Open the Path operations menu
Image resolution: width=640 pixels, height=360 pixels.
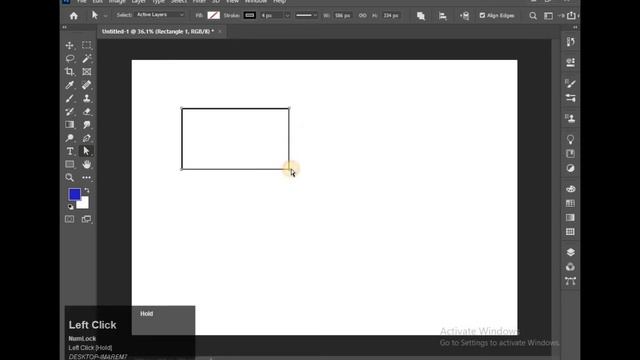coord(421,16)
